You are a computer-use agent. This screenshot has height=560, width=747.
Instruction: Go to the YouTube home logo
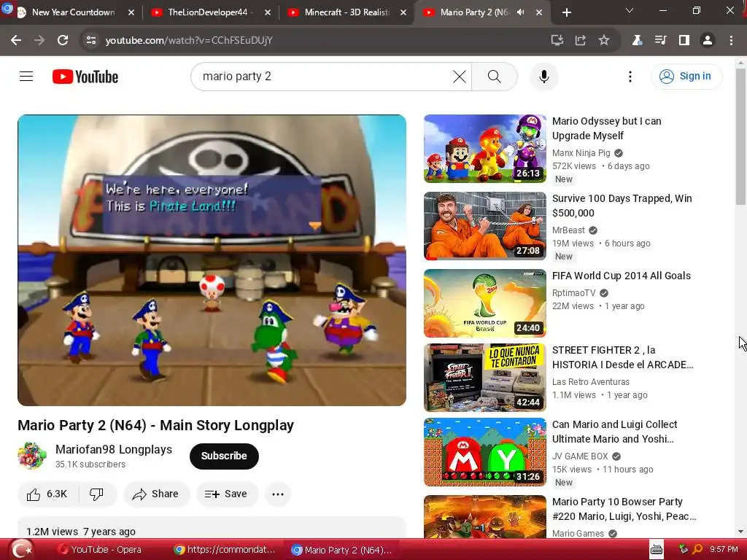tap(85, 77)
